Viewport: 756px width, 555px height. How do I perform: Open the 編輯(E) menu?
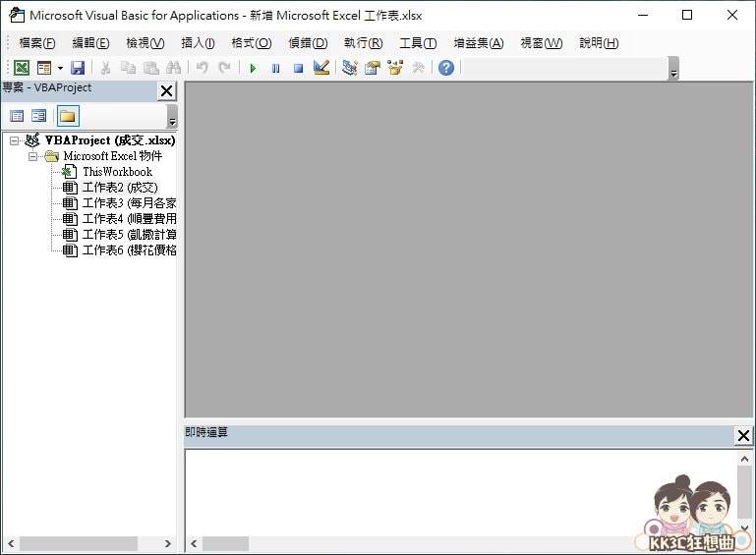point(90,43)
